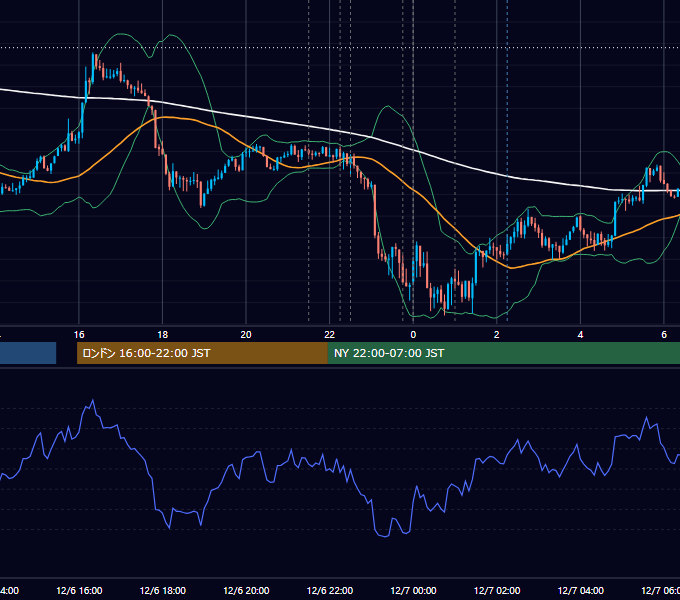Click the 16 hour label on price axis
This screenshot has width=680, height=600.
pos(79,335)
